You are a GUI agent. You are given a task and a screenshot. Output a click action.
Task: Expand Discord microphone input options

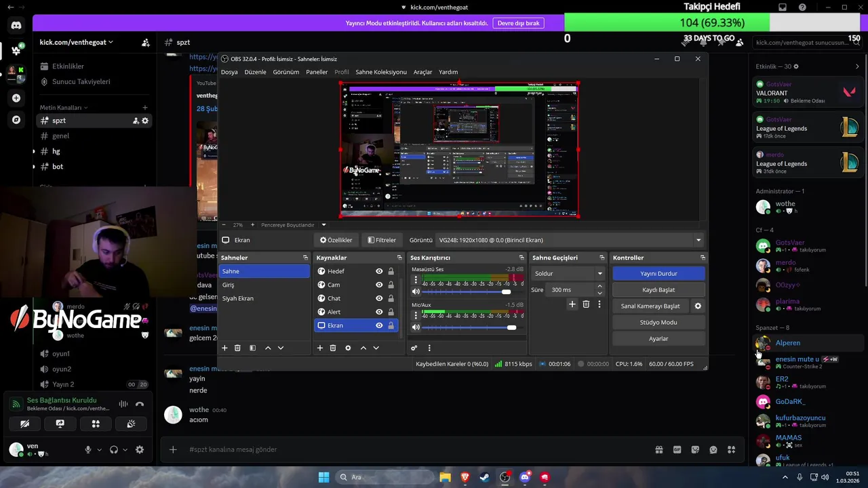pos(99,449)
